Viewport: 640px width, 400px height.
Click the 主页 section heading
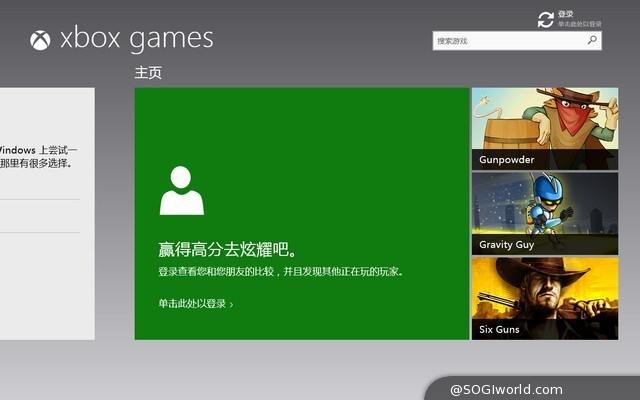click(148, 73)
